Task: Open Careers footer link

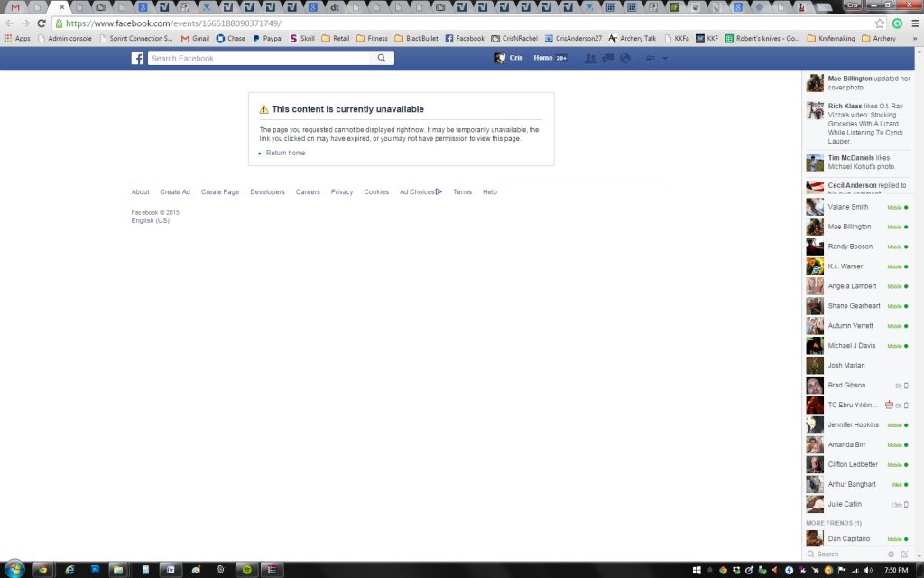Action: click(x=308, y=191)
